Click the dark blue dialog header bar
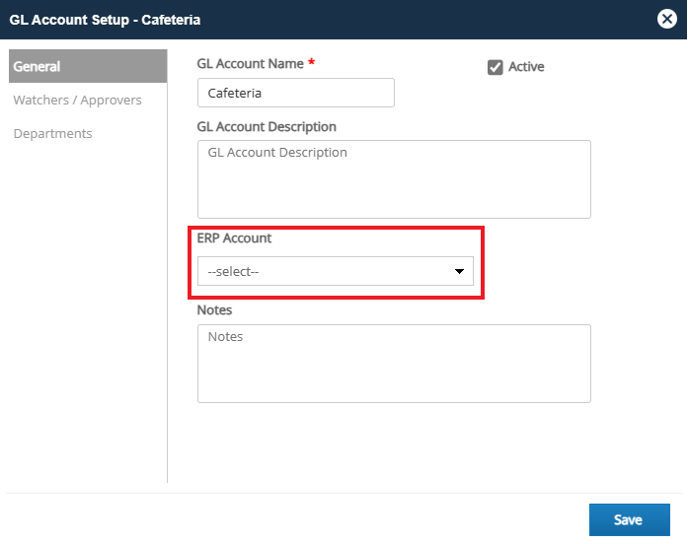688x544 pixels. tap(343, 19)
